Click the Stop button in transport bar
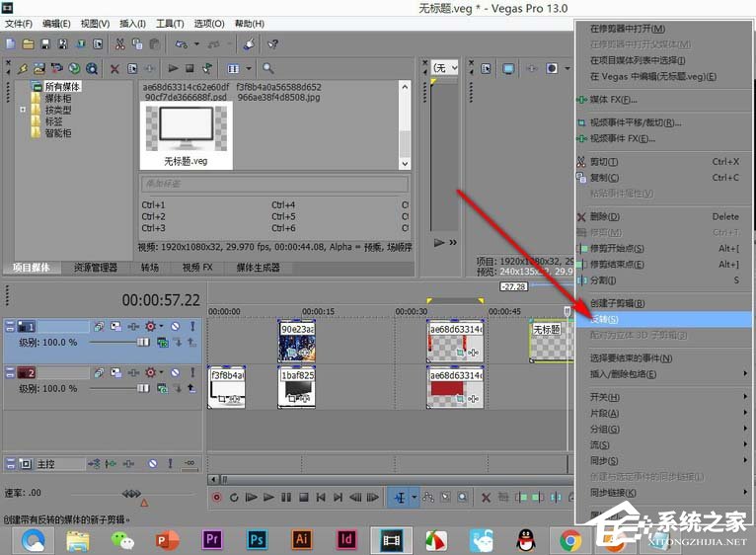Screen dimensions: 756x555 [x=304, y=497]
